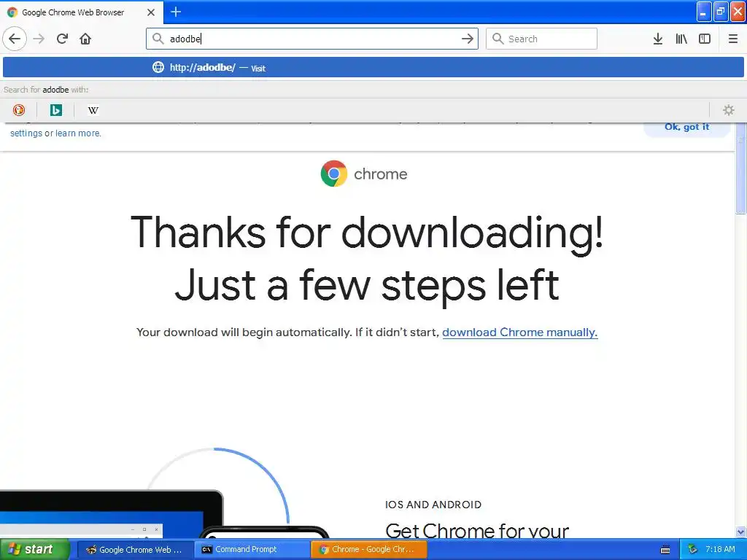This screenshot has height=560, width=747.
Task: Open the Downloads arrow icon
Action: coord(658,39)
